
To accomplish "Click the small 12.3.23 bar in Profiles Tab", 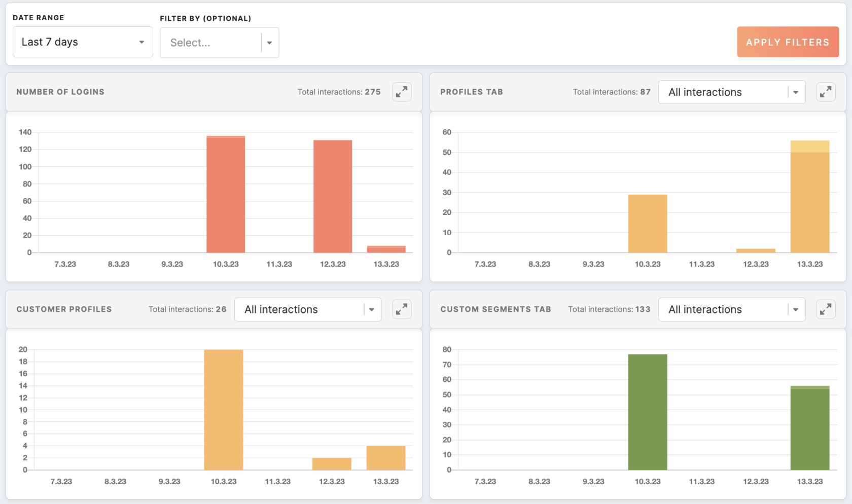I will coord(756,250).
